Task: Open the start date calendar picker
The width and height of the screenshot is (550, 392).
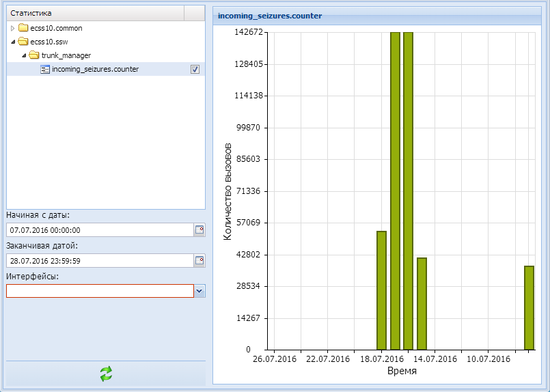Action: click(x=200, y=230)
